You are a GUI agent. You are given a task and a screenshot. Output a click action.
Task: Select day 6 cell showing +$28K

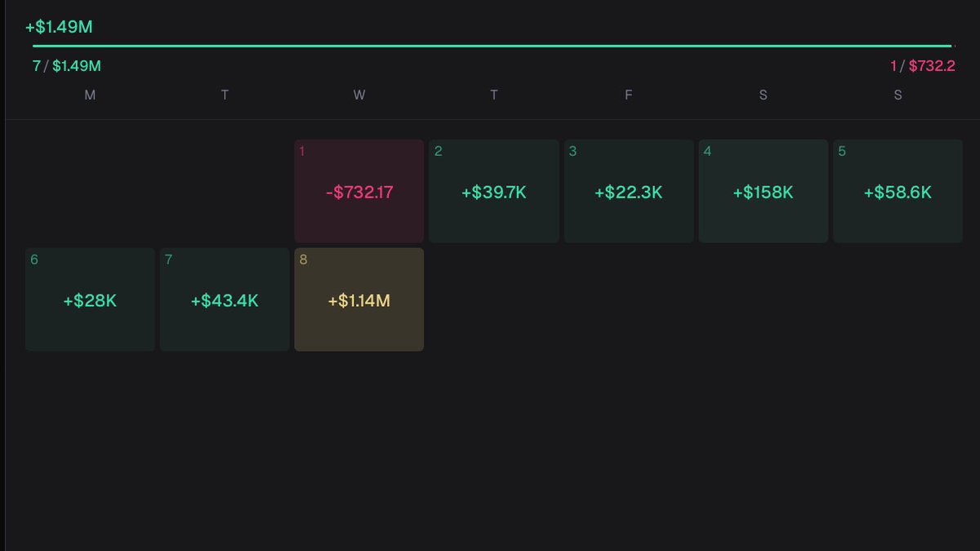pyautogui.click(x=90, y=300)
